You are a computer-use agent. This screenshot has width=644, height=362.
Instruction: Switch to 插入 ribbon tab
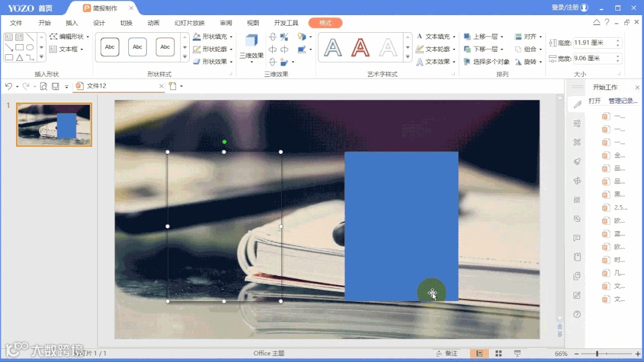(72, 23)
